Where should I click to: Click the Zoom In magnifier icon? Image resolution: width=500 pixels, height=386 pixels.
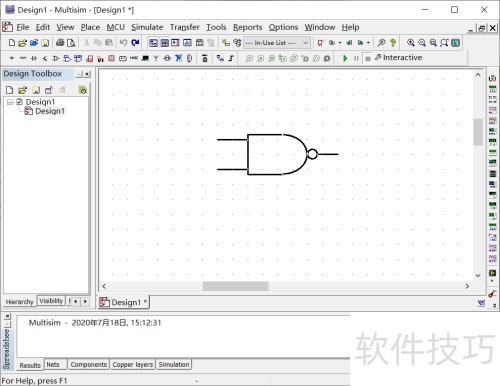pyautogui.click(x=411, y=43)
